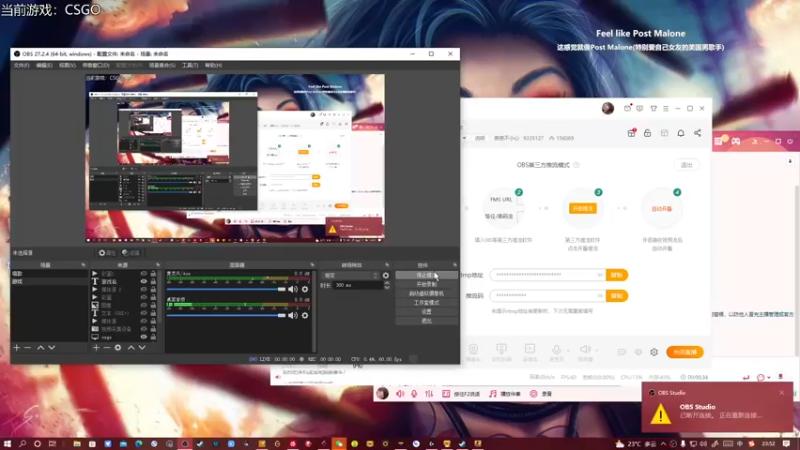Open hamburger menu icon in streaming app title bar
This screenshot has width=800, height=450.
(x=666, y=108)
